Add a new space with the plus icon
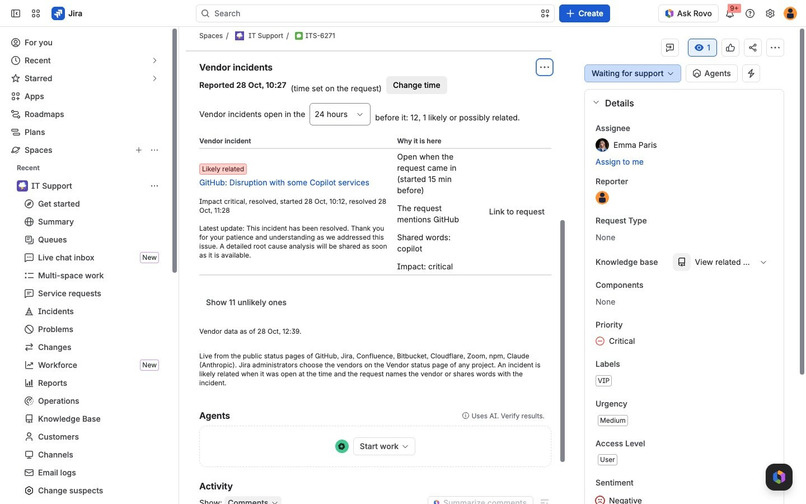Viewport: 806px width, 504px height. pos(138,150)
